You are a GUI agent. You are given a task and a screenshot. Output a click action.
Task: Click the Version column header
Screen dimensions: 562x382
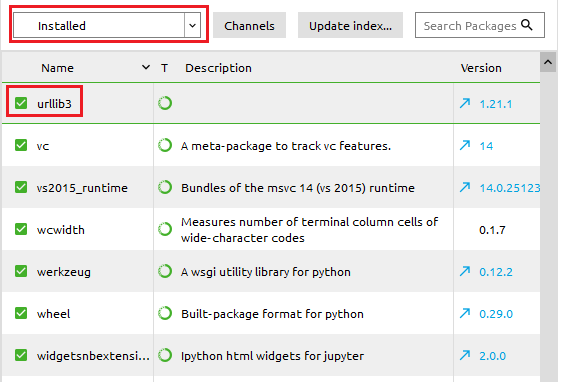[x=481, y=68]
